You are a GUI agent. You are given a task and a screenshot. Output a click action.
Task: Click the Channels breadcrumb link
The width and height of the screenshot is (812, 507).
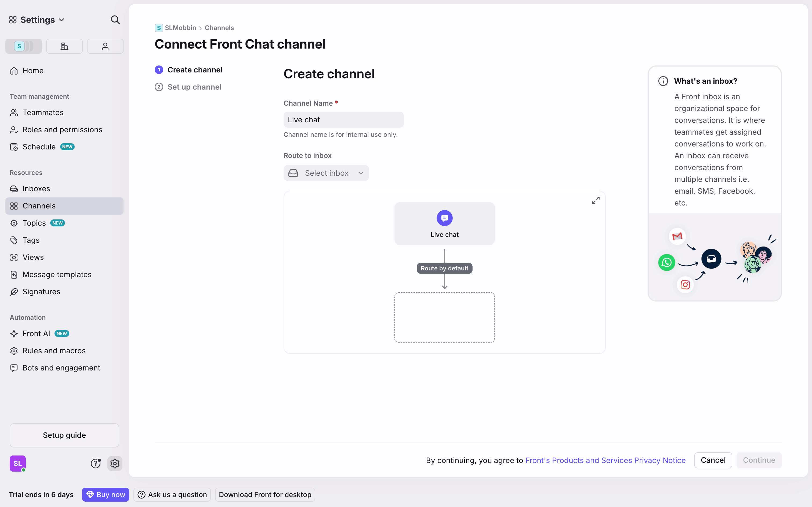[219, 28]
